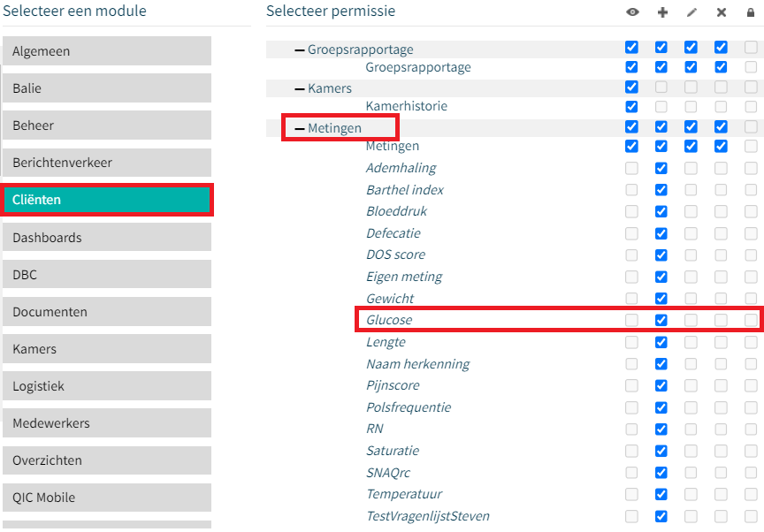The width and height of the screenshot is (764, 532).
Task: Check edit permission for Kamerhistorie
Action: [x=691, y=107]
